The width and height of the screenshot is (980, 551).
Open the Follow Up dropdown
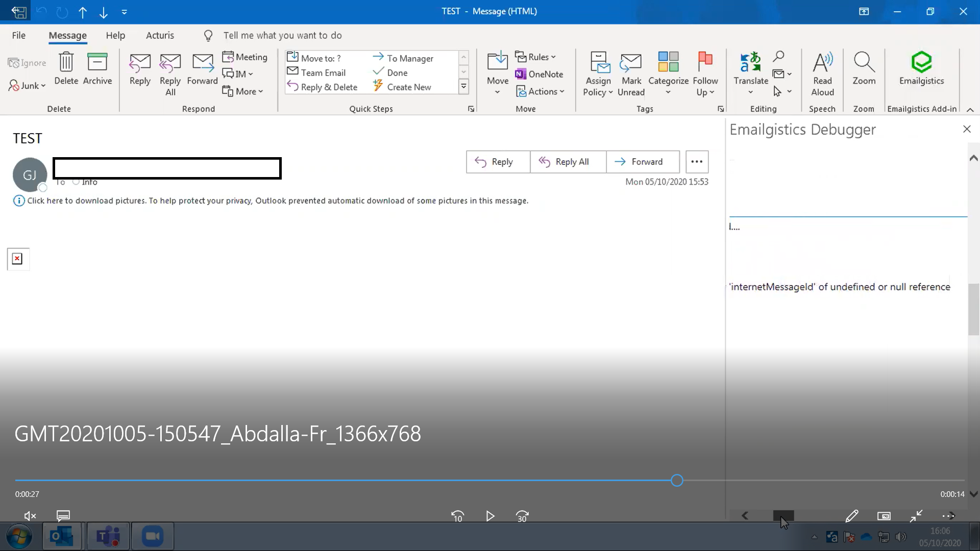point(705,74)
